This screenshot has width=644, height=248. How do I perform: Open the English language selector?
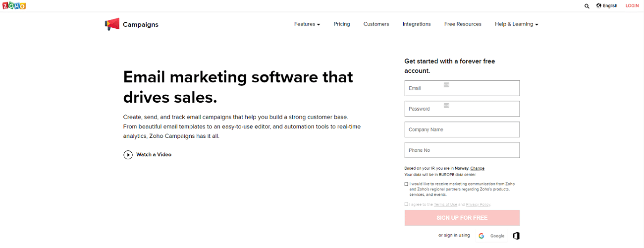(x=610, y=5)
